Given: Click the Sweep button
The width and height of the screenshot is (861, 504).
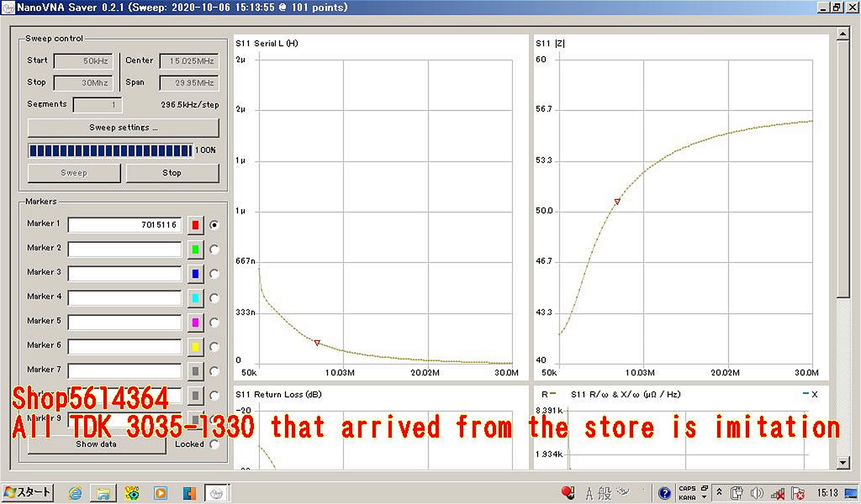Looking at the screenshot, I should (74, 173).
